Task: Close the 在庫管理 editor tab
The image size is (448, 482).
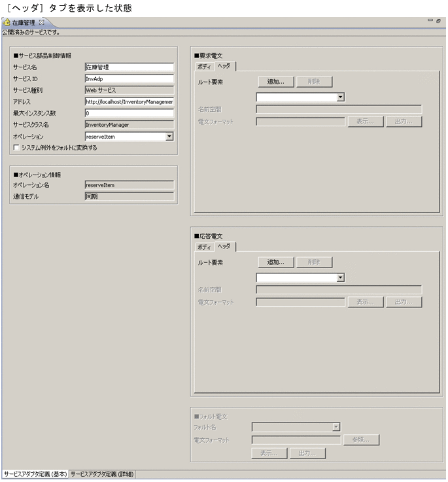Action: [x=41, y=22]
